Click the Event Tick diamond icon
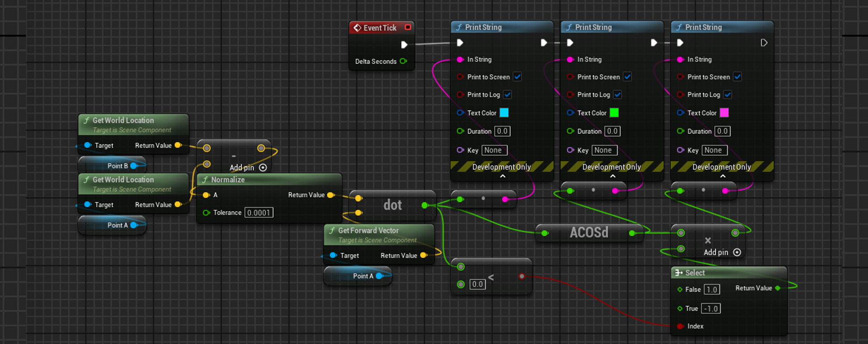 tap(357, 28)
